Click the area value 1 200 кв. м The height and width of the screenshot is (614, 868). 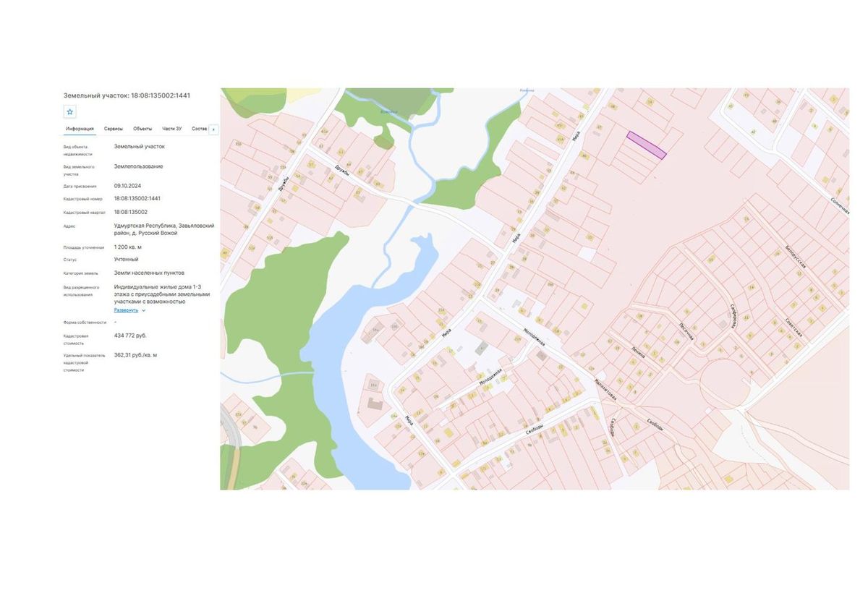pyautogui.click(x=128, y=247)
